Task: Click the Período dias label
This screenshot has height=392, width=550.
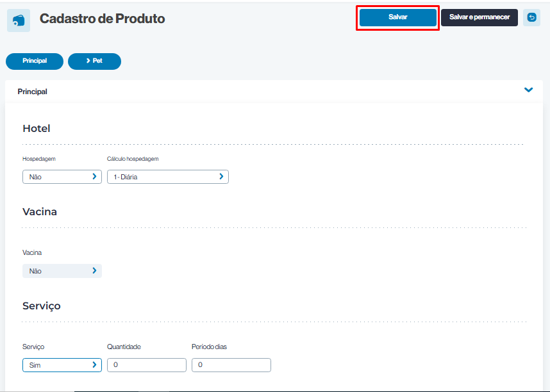Action: tap(209, 347)
